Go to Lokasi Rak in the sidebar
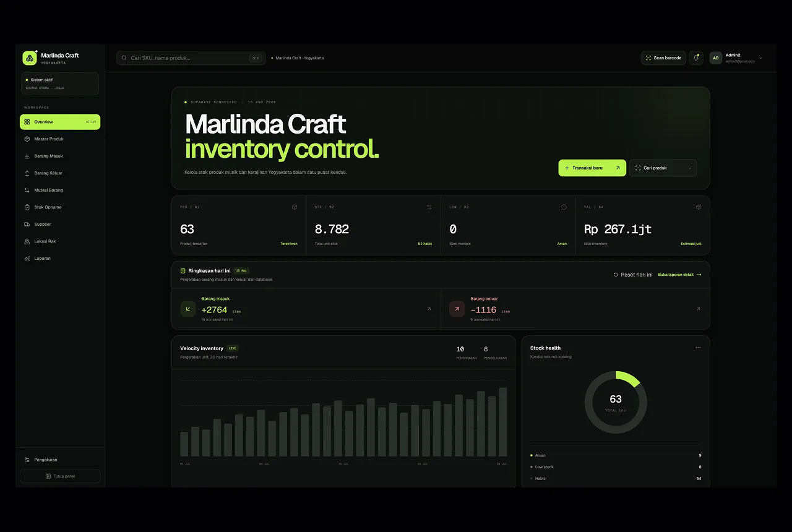792x532 pixels. (x=60, y=241)
